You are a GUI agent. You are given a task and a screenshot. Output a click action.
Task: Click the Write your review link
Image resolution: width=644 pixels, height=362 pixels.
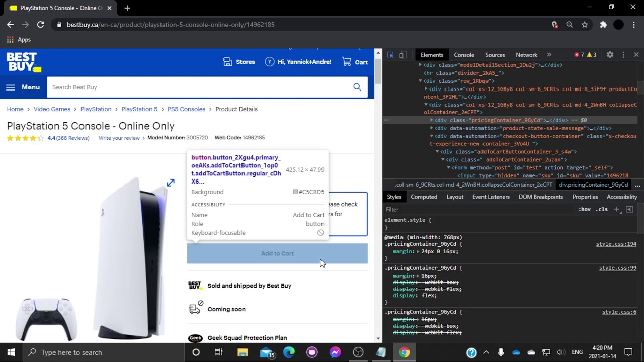tap(119, 138)
